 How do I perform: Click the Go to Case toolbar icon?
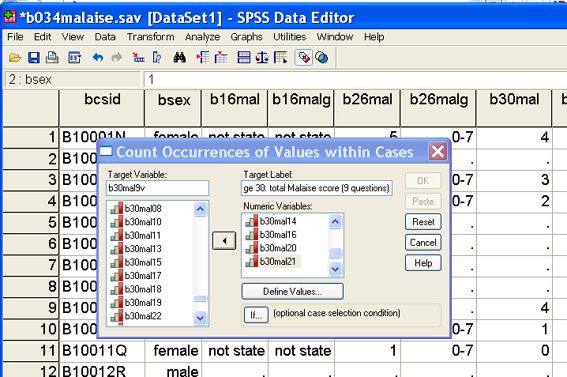coord(138,57)
